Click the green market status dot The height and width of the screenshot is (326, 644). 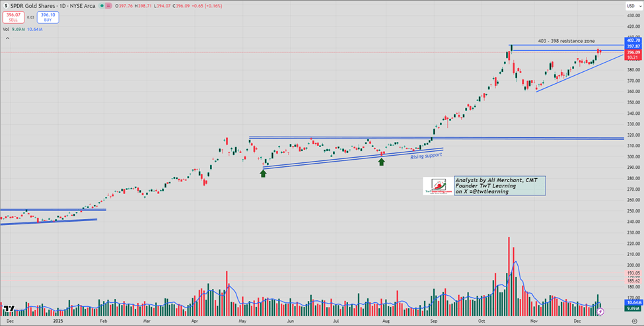coord(102,6)
